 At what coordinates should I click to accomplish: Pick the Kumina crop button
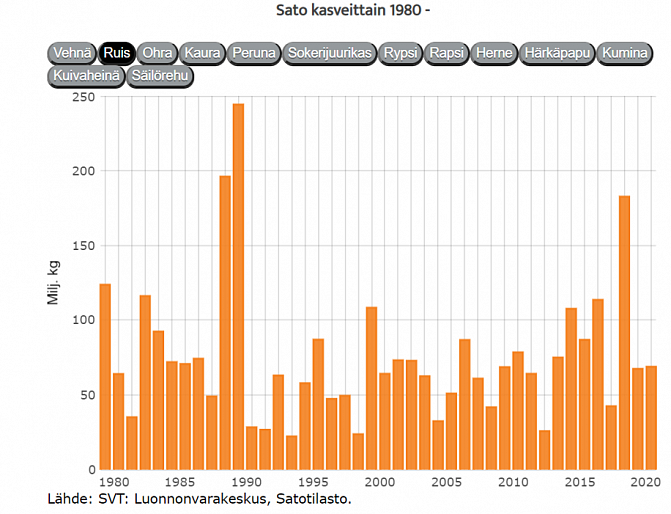point(626,53)
